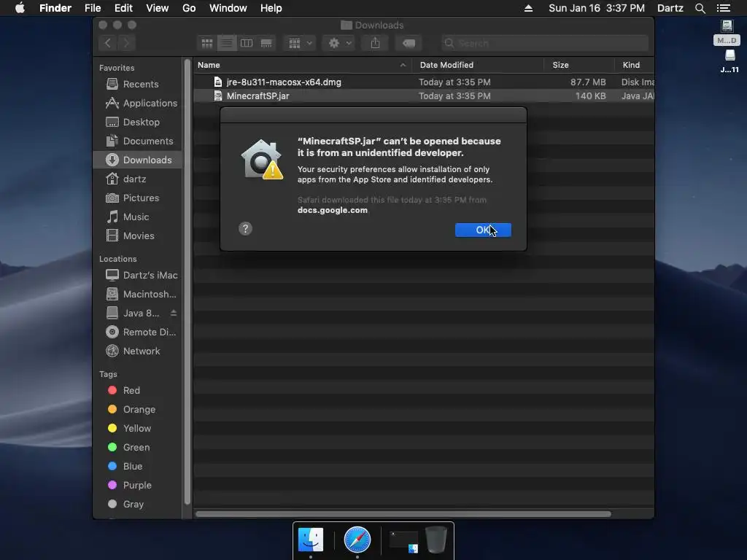This screenshot has width=747, height=560.
Task: Open Recents in sidebar
Action: click(138, 84)
